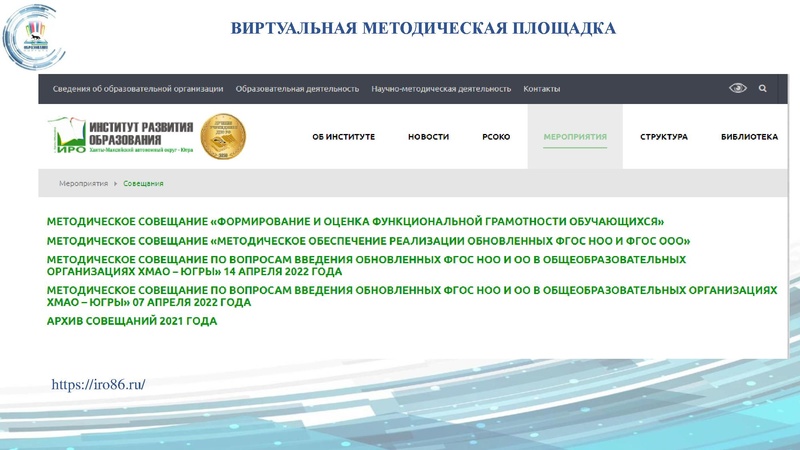
Task: Open the 14 апреля 2022 meeting link
Action: [x=366, y=265]
